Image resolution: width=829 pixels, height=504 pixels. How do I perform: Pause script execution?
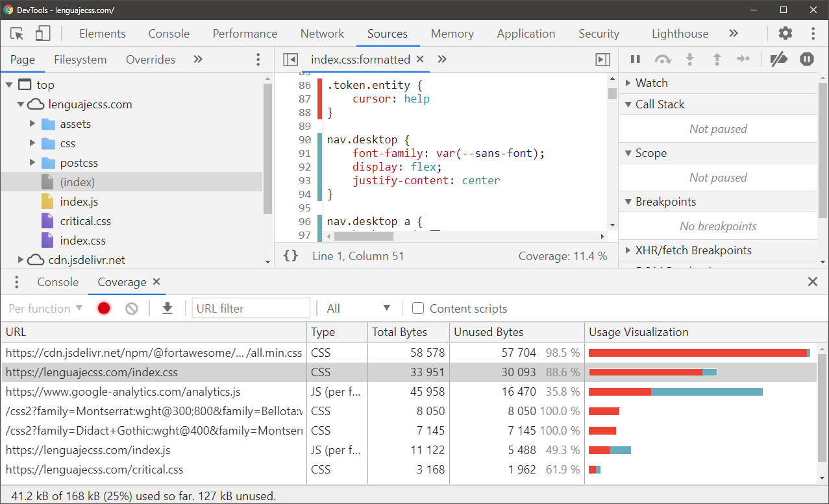(x=636, y=60)
